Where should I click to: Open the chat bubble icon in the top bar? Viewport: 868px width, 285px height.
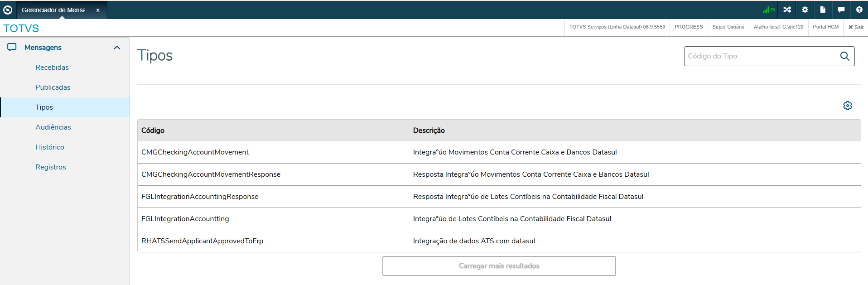click(841, 10)
